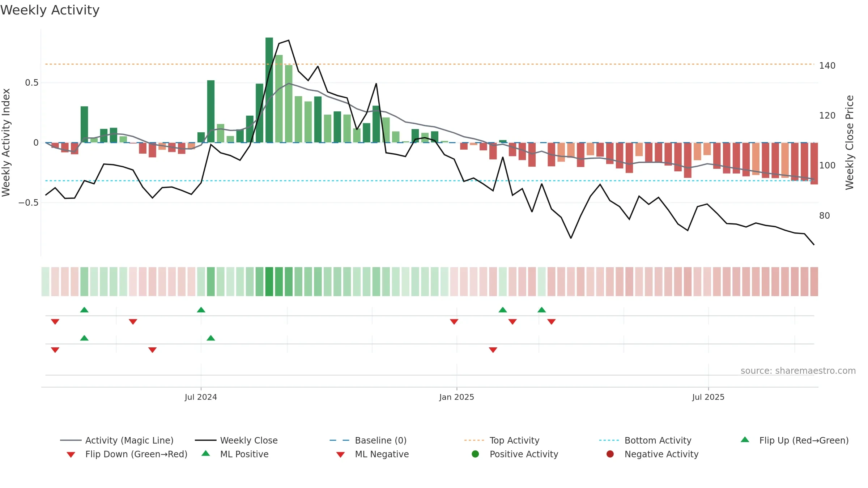868x488 pixels.
Task: Click the 0.5 activity axis tick label
Action: point(32,83)
